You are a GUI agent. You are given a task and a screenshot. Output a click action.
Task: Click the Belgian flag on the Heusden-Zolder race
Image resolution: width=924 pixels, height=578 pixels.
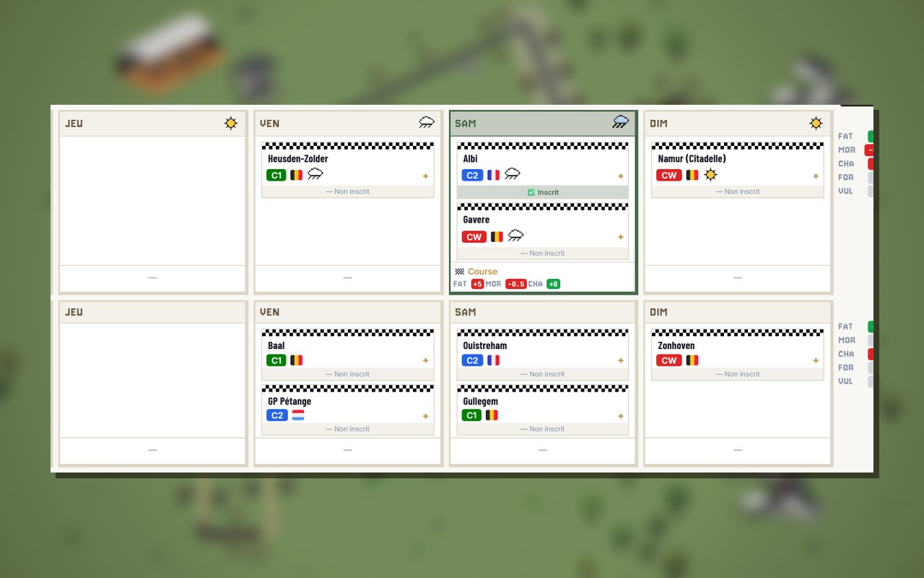click(296, 175)
